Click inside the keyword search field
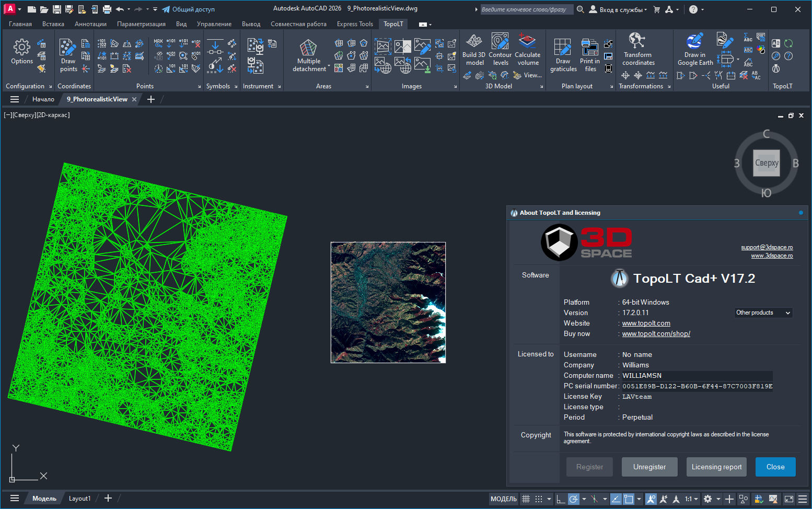 pos(526,9)
